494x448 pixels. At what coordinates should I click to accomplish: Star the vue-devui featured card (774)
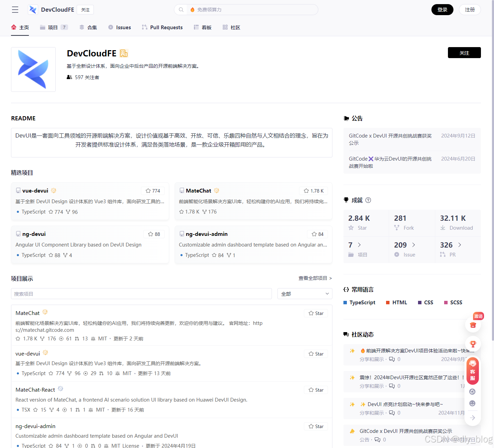click(x=153, y=191)
